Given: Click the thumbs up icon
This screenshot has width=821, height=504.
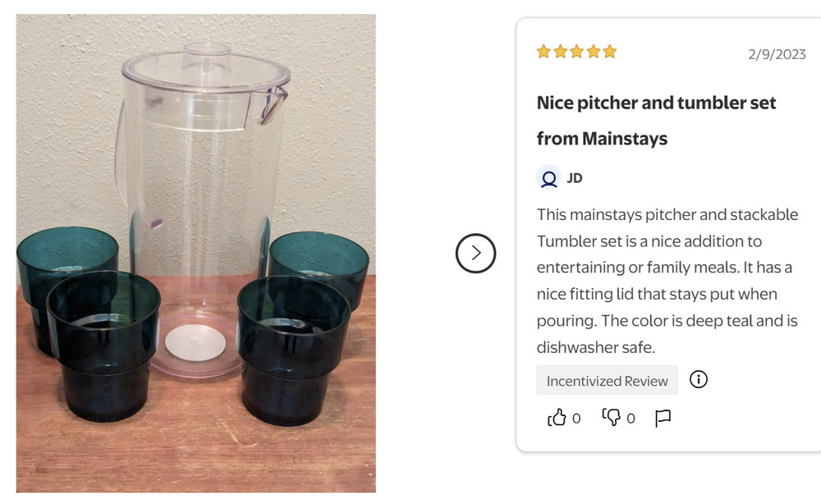Looking at the screenshot, I should [x=557, y=417].
